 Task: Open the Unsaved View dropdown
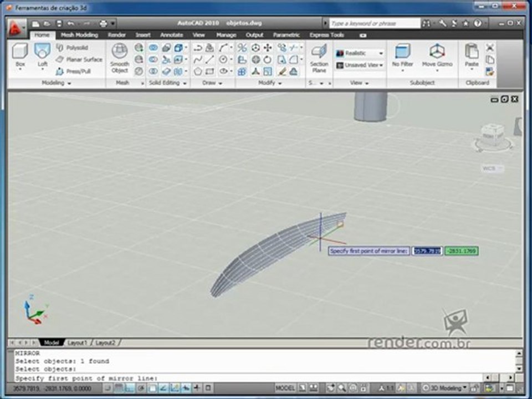pyautogui.click(x=360, y=65)
